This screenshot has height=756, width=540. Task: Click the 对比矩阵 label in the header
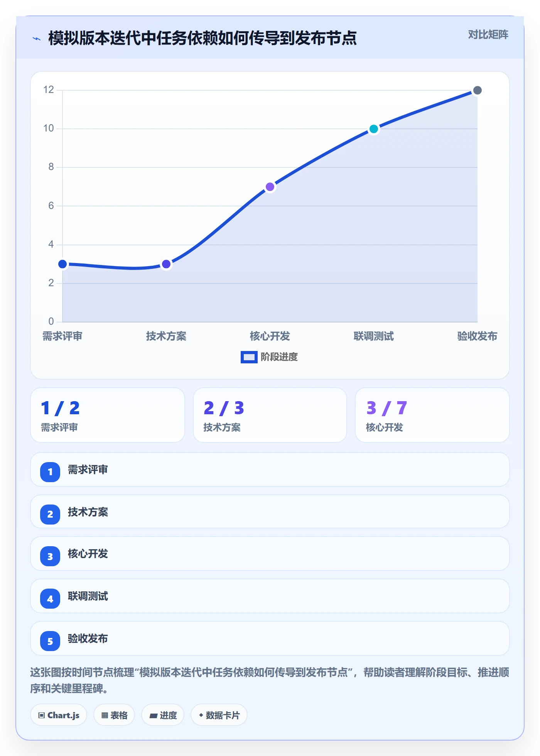pyautogui.click(x=488, y=35)
